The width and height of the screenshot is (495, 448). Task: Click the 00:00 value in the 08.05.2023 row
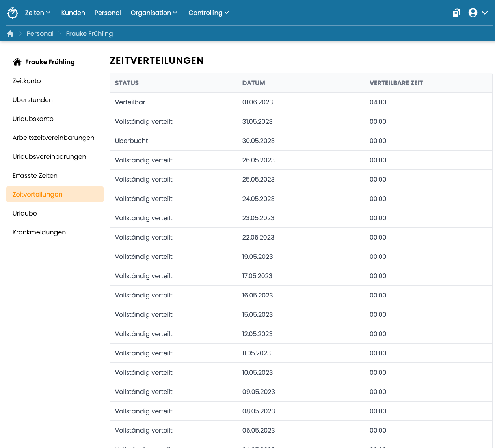(378, 411)
